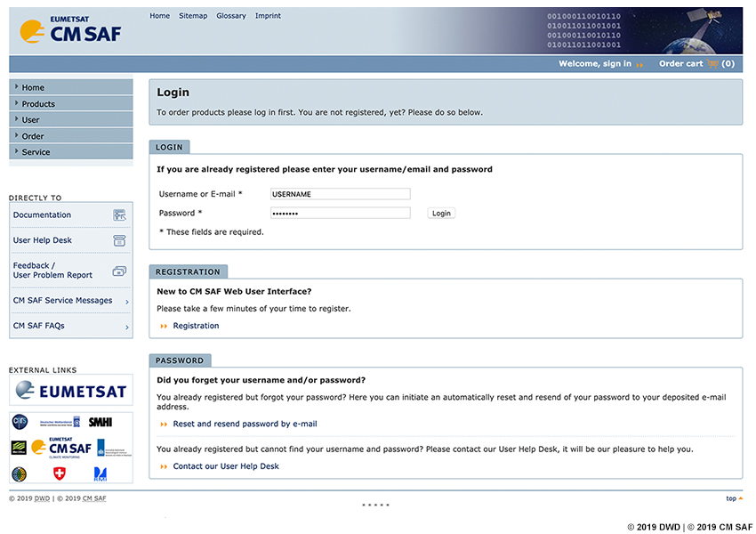Open Feedback / User Problem Report link
Viewport: 756px width, 534px height.
[x=52, y=271]
